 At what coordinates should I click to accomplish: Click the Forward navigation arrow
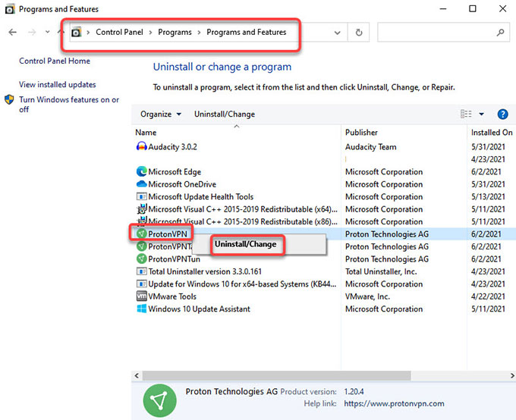[32, 33]
